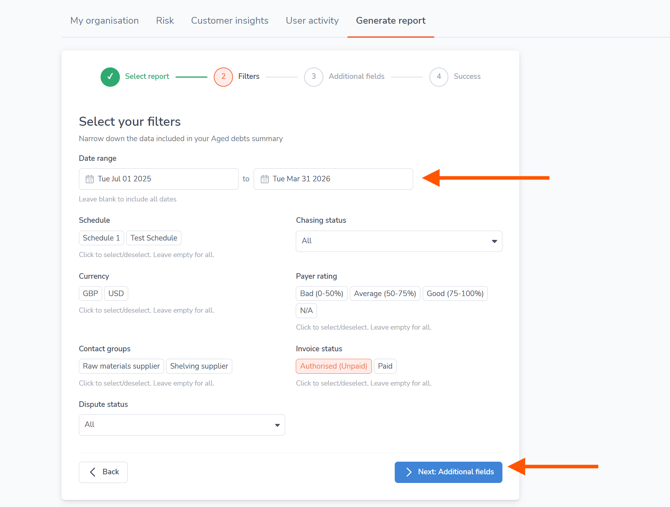Click step 3 Additional fields circle

pos(313,77)
